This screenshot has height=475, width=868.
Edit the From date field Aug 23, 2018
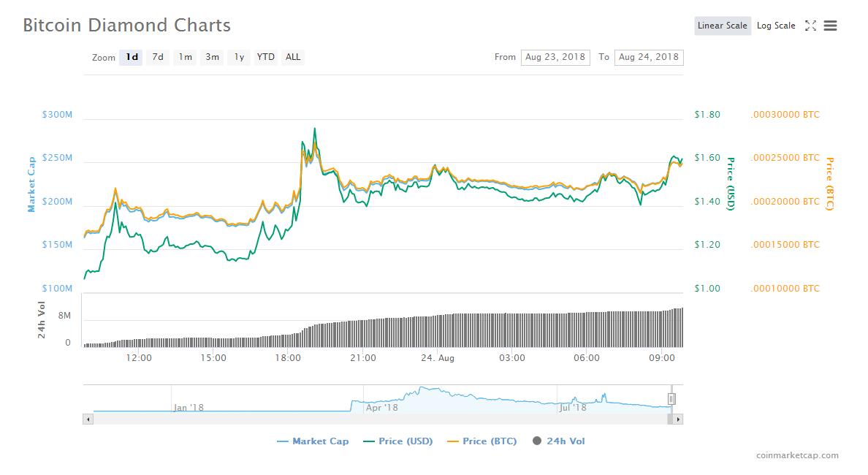(x=555, y=57)
